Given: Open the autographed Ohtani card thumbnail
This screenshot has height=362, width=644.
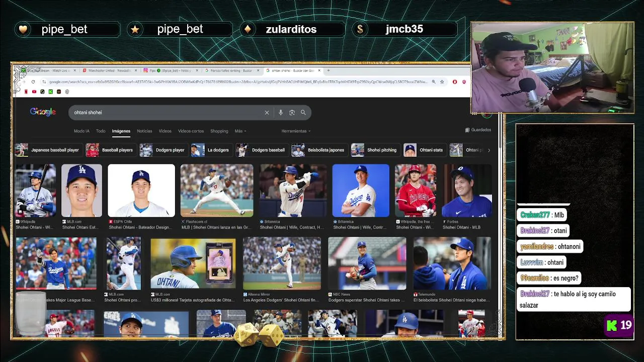Looking at the screenshot, I should pos(193,263).
